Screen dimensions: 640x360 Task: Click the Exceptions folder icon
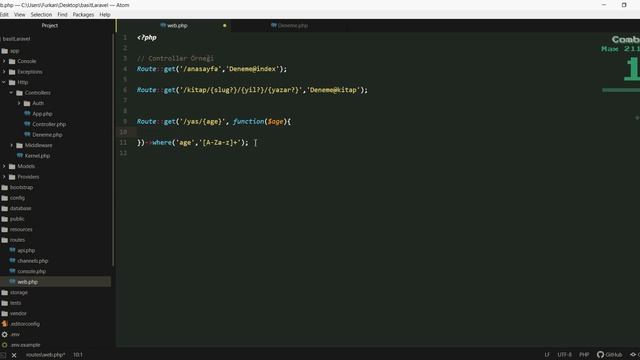pos(12,72)
